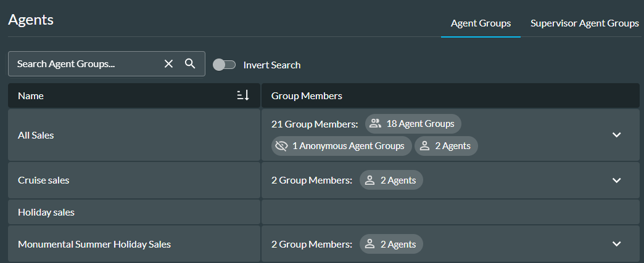This screenshot has height=263, width=644.
Task: Select the All Sales group name
Action: [x=36, y=135]
